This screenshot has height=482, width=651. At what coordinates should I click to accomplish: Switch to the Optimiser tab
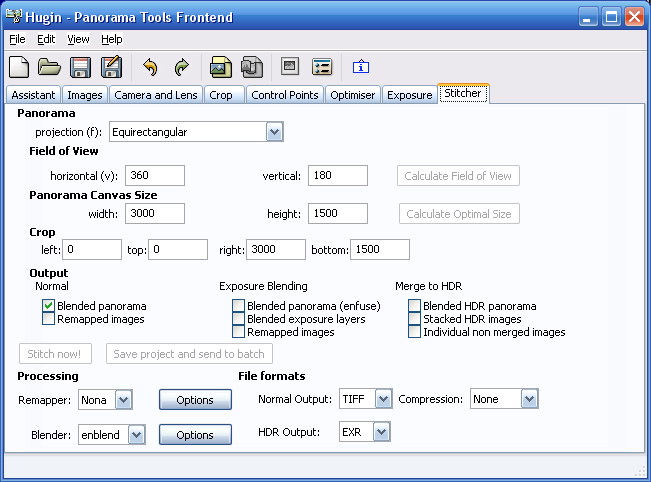pyautogui.click(x=352, y=95)
